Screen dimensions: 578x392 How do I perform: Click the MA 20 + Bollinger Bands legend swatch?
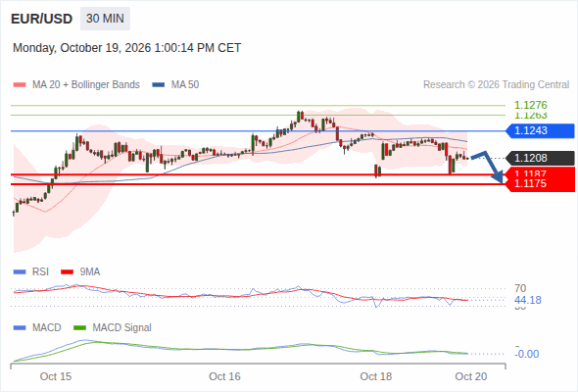tap(20, 85)
